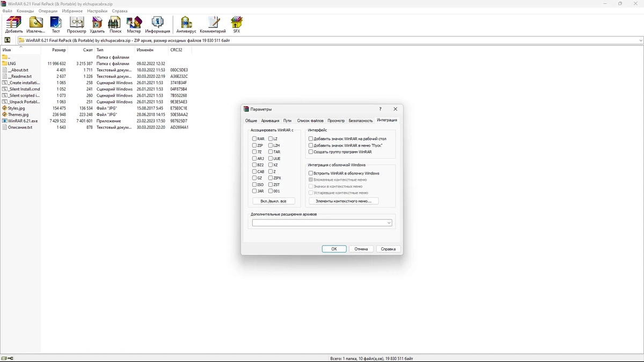Image resolution: width=644 pixels, height=362 pixels.
Task: Check Встроить WinRAR в оболочку Windows
Action: click(311, 173)
